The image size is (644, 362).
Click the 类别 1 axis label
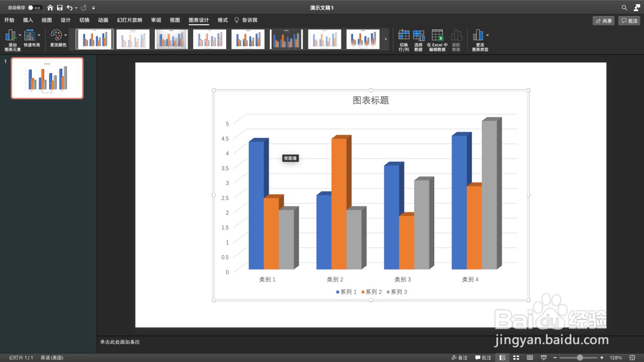[267, 280]
